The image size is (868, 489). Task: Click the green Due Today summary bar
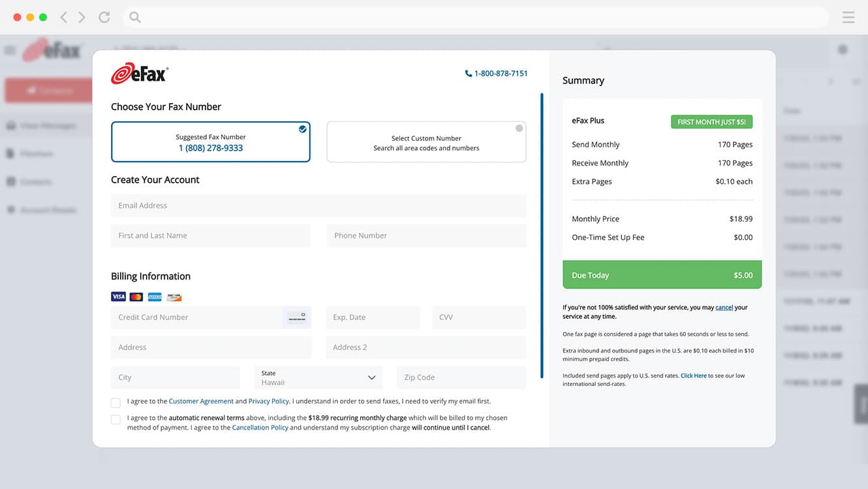662,274
